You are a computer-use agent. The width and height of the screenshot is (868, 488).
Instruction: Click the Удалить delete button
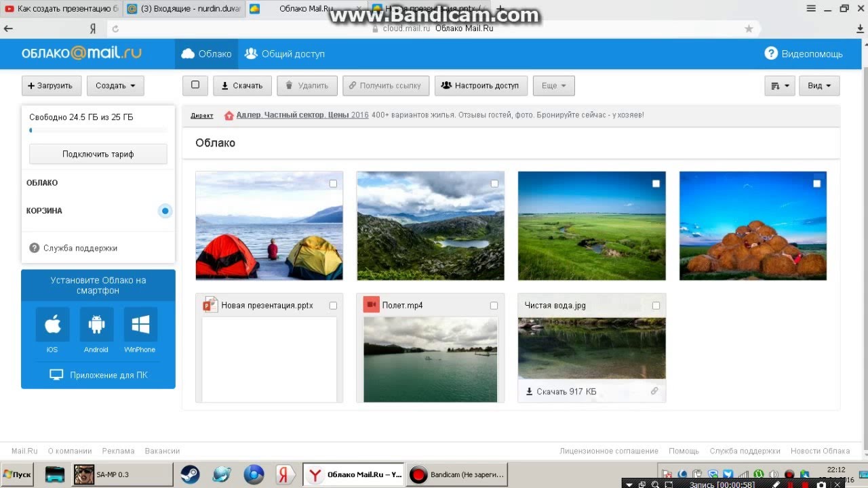pos(307,86)
